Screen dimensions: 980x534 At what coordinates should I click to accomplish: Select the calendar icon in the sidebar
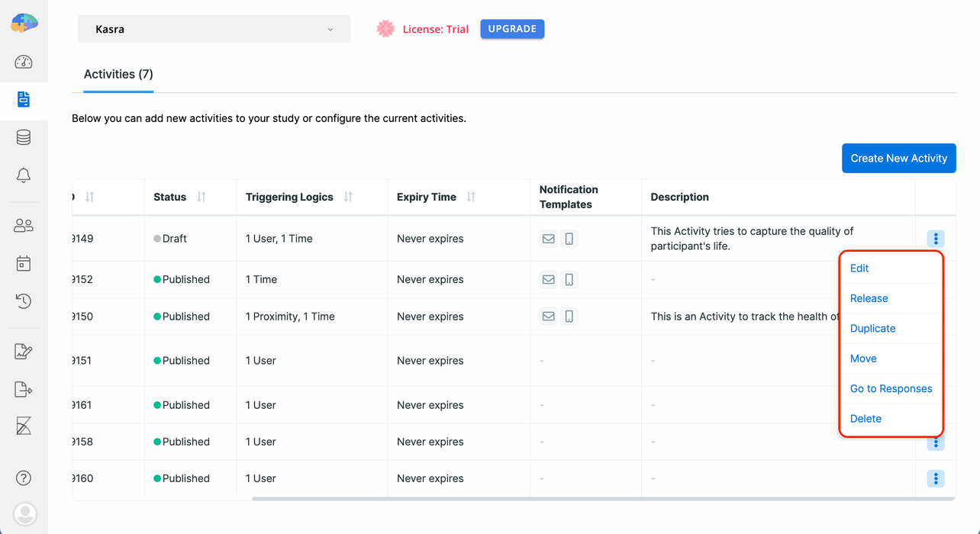point(24,262)
